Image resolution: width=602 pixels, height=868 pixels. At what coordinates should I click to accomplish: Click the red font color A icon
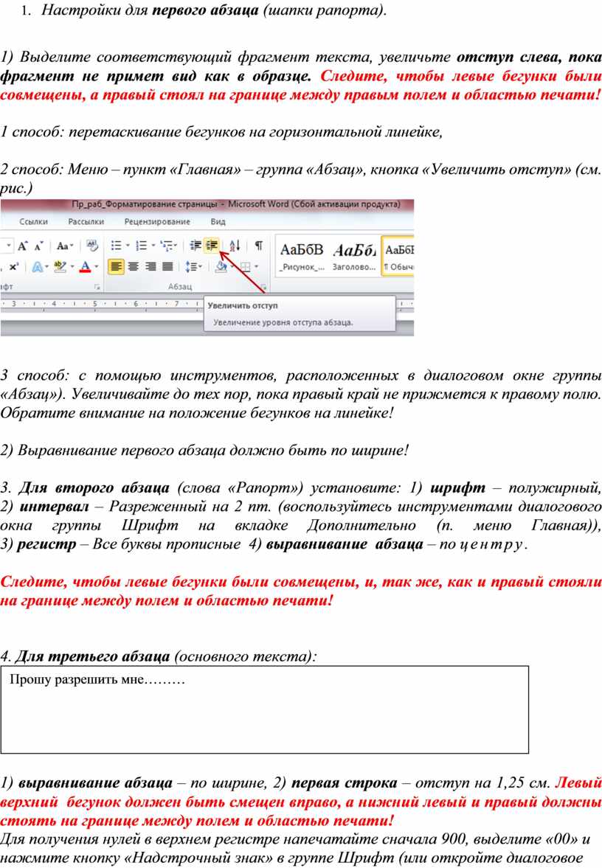(85, 266)
